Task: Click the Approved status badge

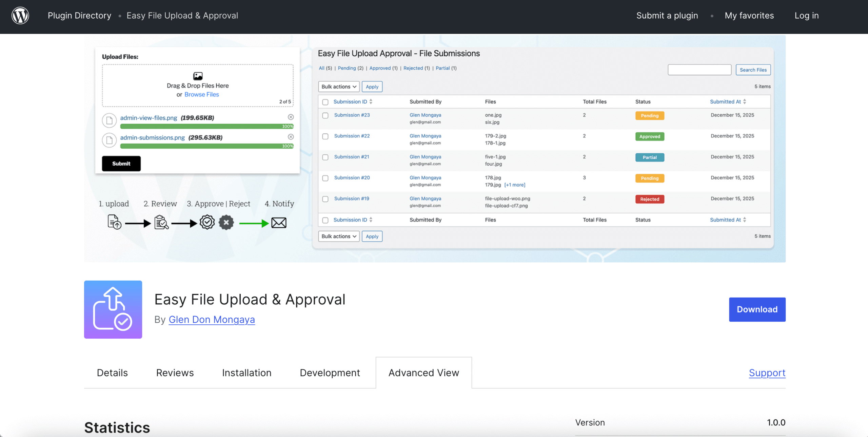Action: click(649, 136)
